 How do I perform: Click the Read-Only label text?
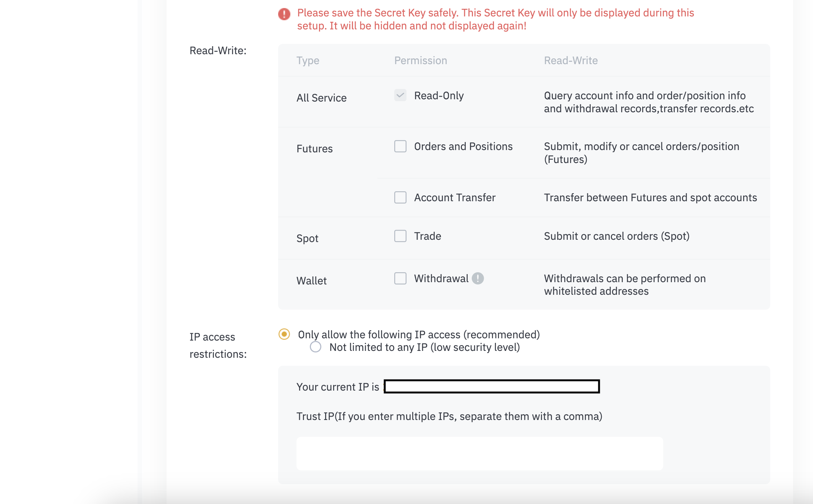pos(439,95)
